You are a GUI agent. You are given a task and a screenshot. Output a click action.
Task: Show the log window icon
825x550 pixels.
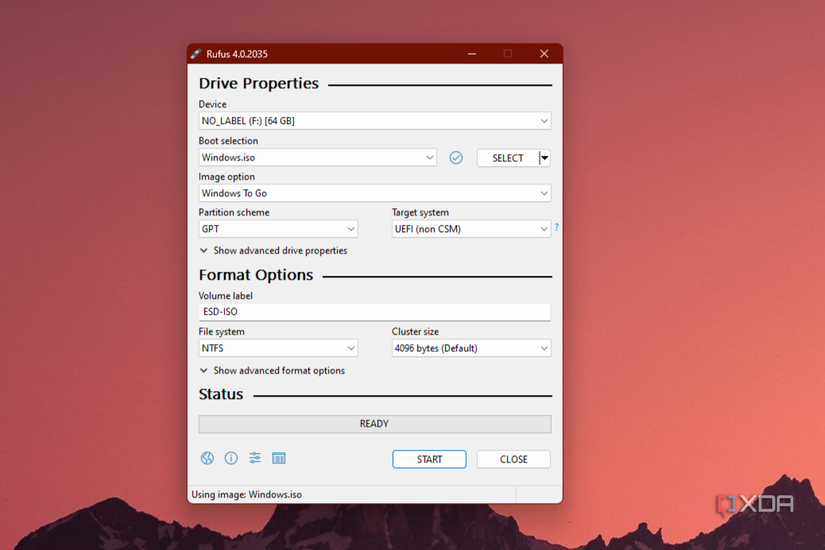279,458
